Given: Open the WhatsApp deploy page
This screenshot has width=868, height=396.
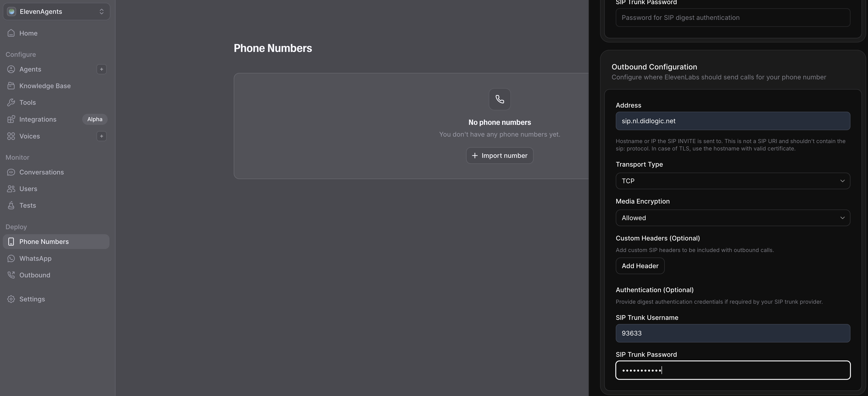Looking at the screenshot, I should click(35, 258).
